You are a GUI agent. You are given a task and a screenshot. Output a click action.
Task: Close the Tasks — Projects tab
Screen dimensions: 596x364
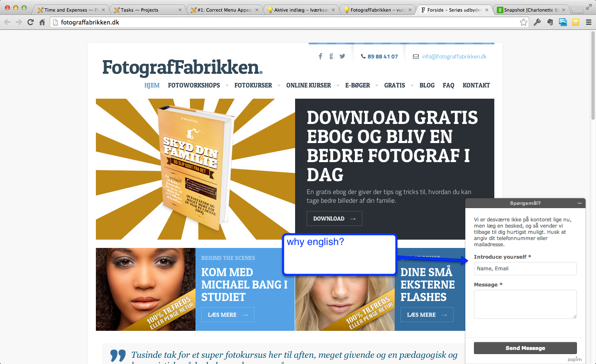[x=180, y=10]
